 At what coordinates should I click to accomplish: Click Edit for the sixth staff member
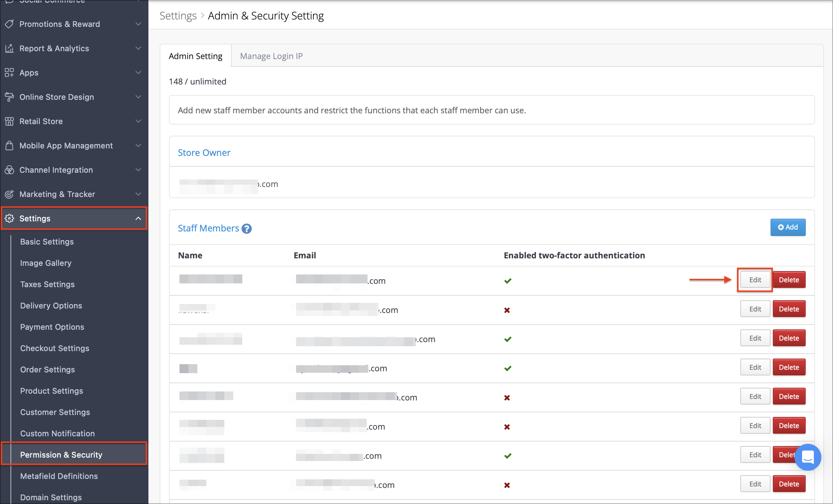[755, 425]
